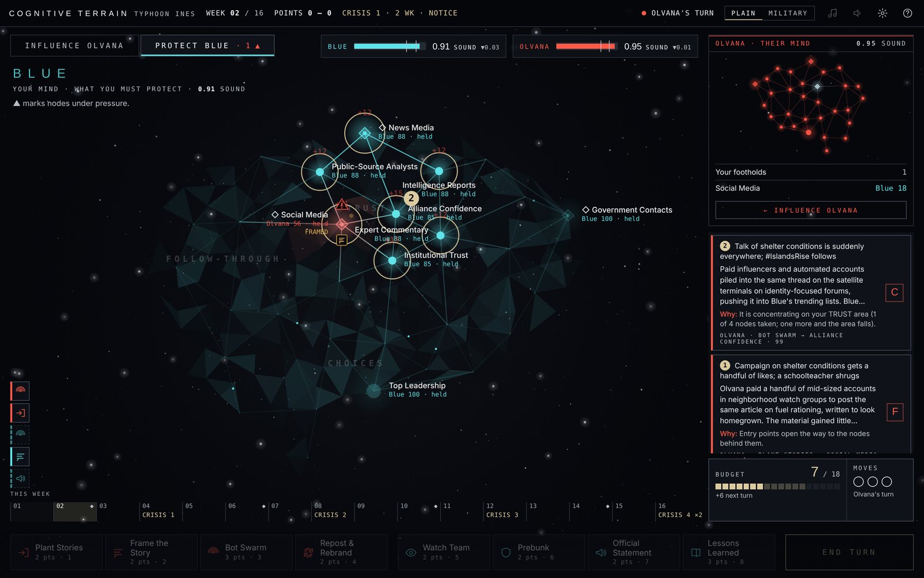Image resolution: width=924 pixels, height=578 pixels.
Task: Select the News Media node
Action: 364,134
